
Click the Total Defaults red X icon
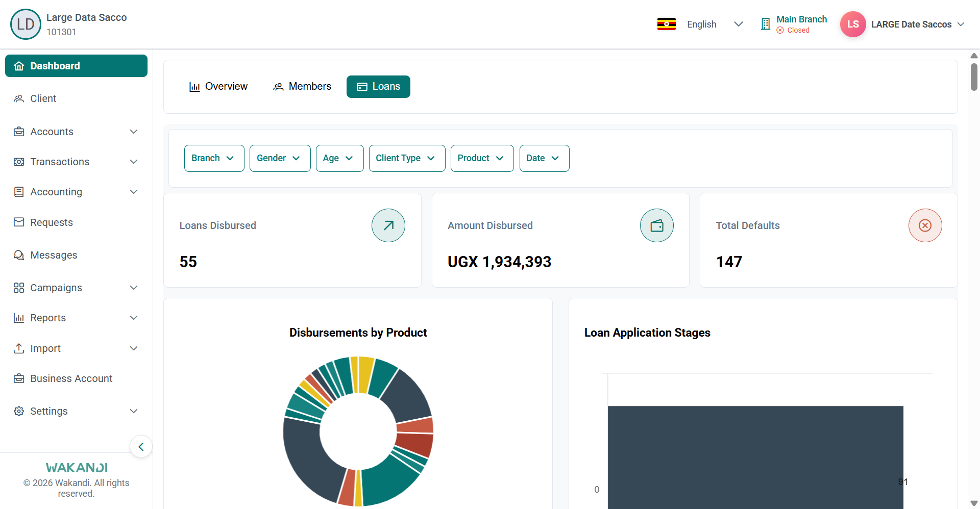click(925, 225)
